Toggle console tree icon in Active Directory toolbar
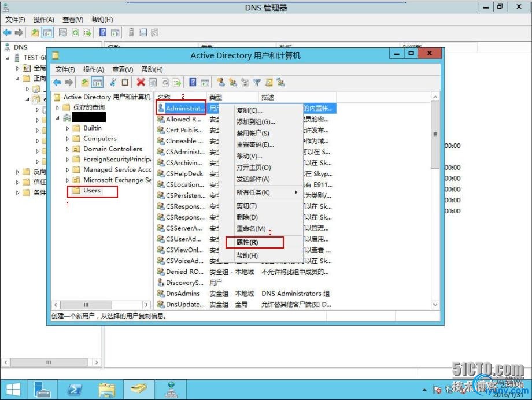 tap(97, 83)
